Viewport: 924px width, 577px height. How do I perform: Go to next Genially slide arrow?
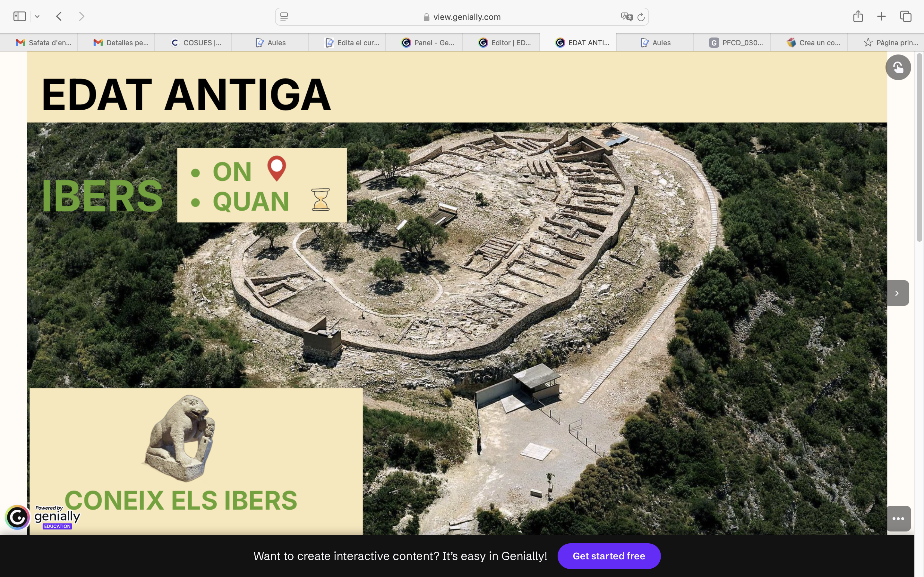(897, 293)
